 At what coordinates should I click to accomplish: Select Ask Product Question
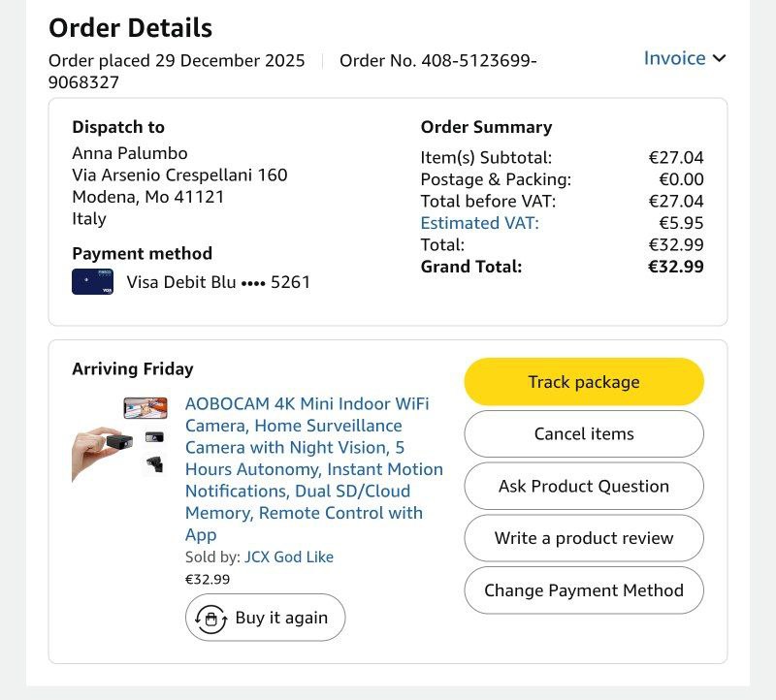(x=584, y=486)
